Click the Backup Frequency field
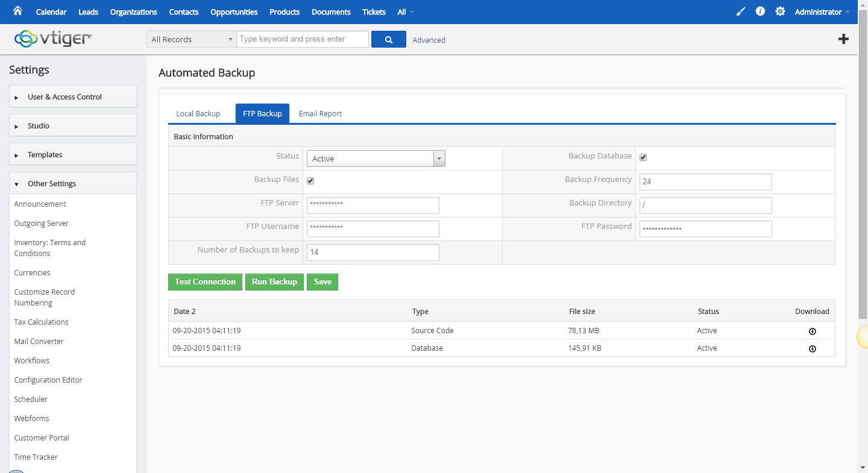 pos(706,182)
